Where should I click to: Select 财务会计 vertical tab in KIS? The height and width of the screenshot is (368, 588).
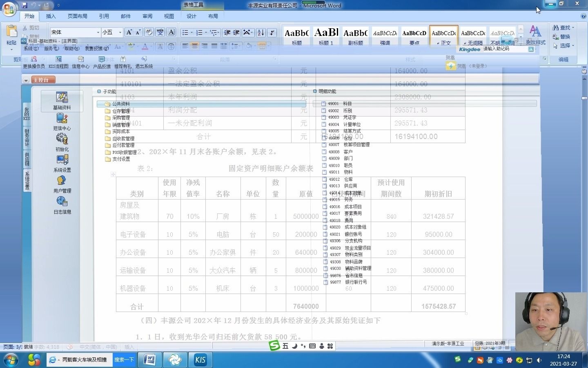[27, 137]
